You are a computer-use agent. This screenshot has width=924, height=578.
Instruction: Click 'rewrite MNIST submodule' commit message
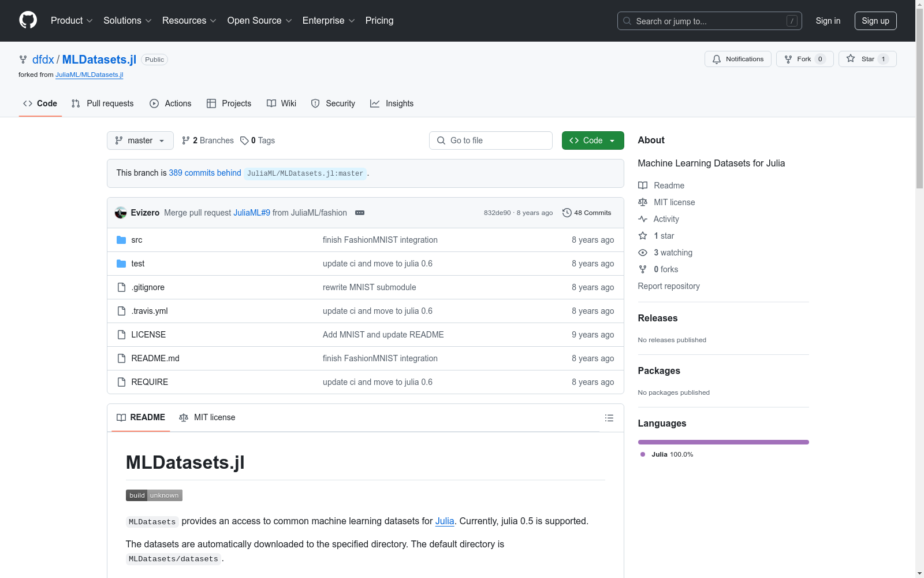(370, 287)
